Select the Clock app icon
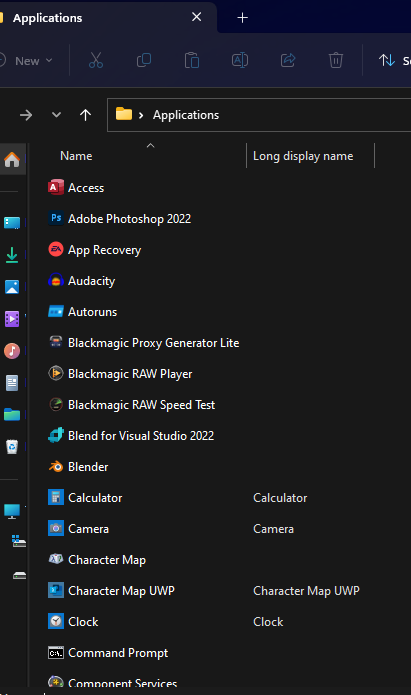The width and height of the screenshot is (411, 695). pyautogui.click(x=56, y=621)
